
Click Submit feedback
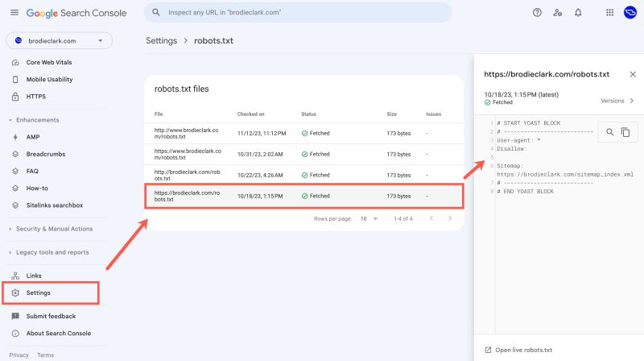51,316
